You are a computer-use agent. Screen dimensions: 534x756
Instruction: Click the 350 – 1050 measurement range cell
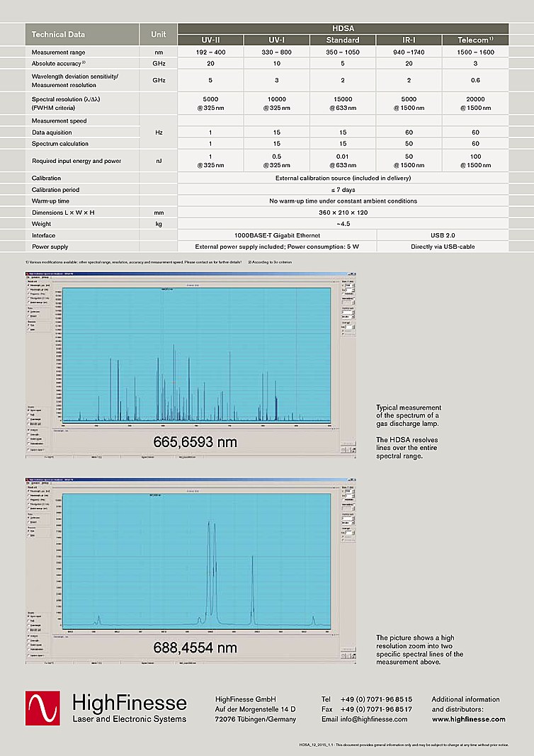[343, 52]
